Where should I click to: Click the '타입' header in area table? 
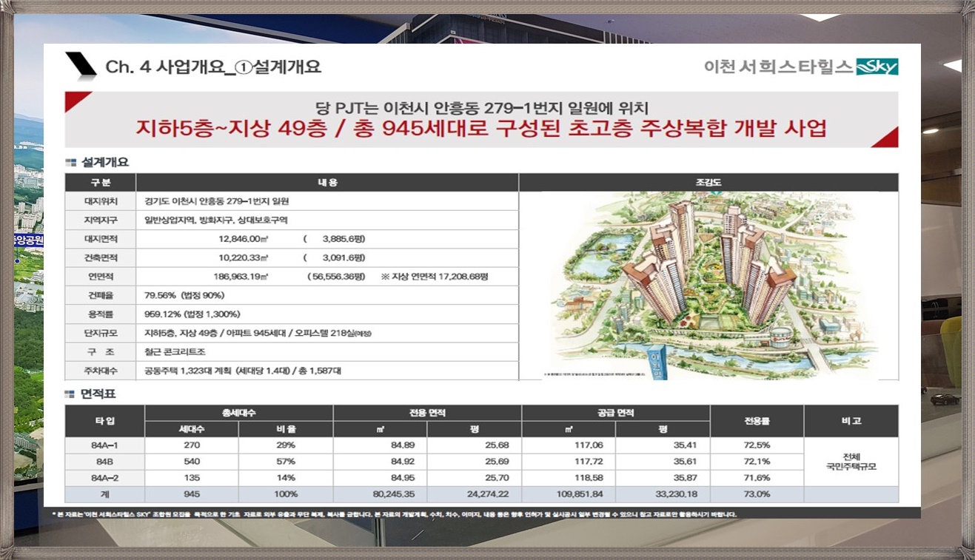pos(104,421)
